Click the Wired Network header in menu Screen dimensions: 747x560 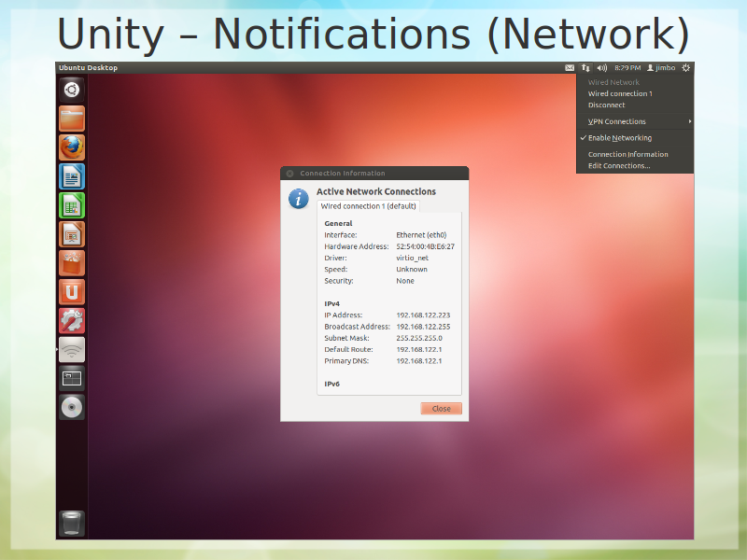(x=613, y=82)
